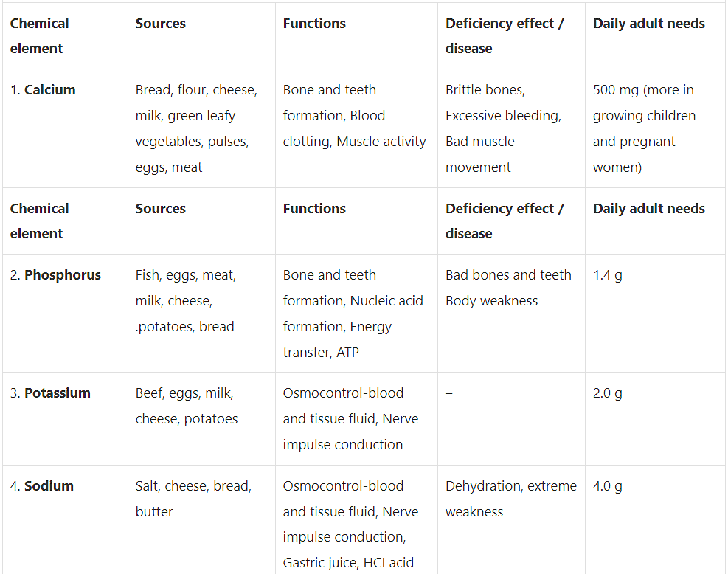728x574 pixels.
Task: Click Calcium's sources cell listing bread, flour
Action: click(196, 128)
